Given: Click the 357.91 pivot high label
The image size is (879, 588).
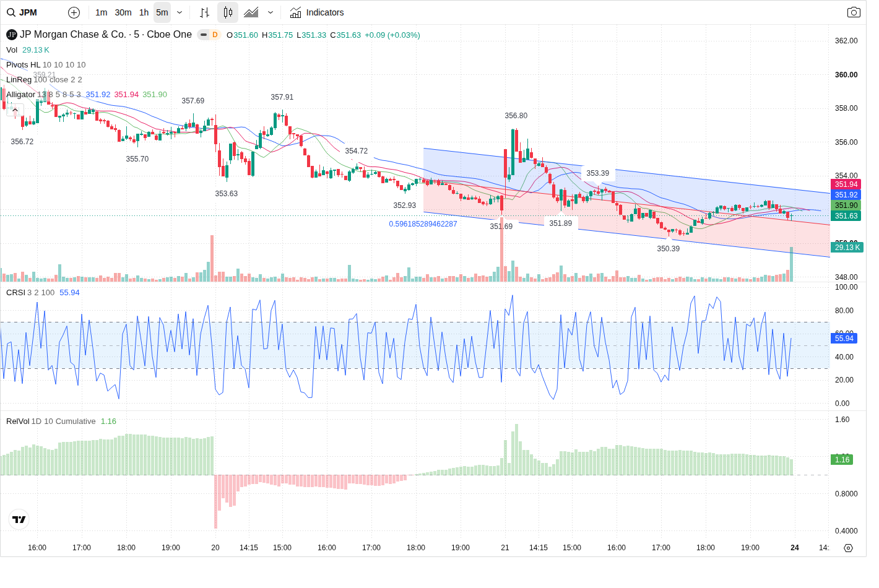Looking at the screenshot, I should tap(282, 97).
